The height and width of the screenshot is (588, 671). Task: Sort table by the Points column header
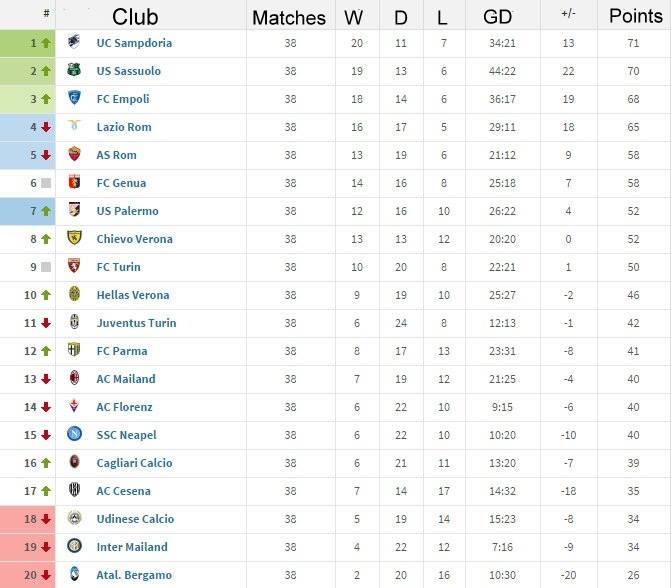point(635,16)
